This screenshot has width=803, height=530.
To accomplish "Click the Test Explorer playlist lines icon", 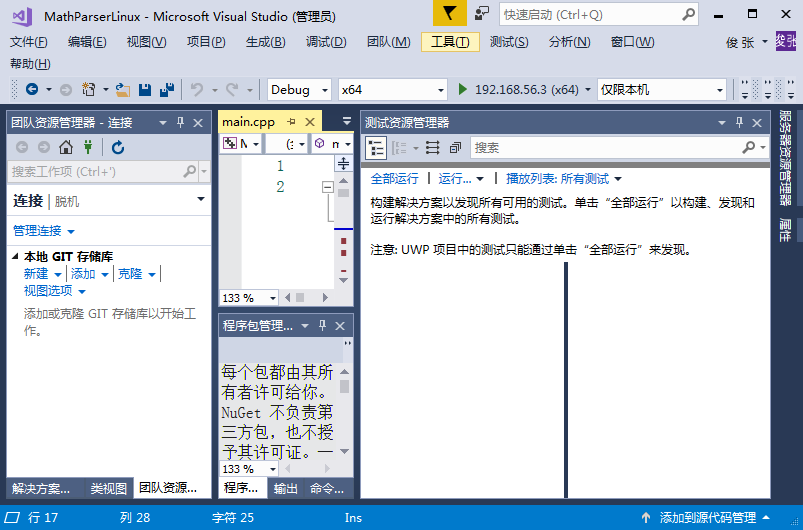I will coord(433,148).
